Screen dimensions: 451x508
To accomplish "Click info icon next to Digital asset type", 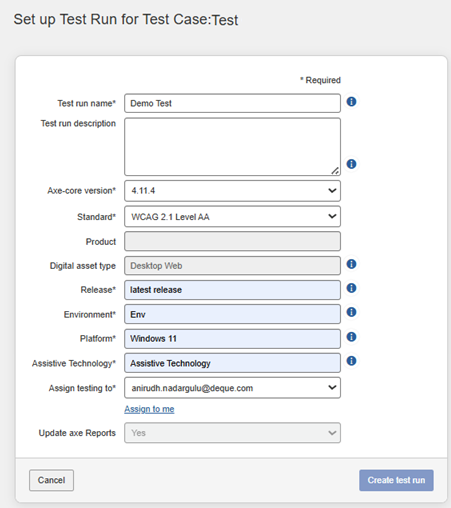I will click(x=351, y=264).
